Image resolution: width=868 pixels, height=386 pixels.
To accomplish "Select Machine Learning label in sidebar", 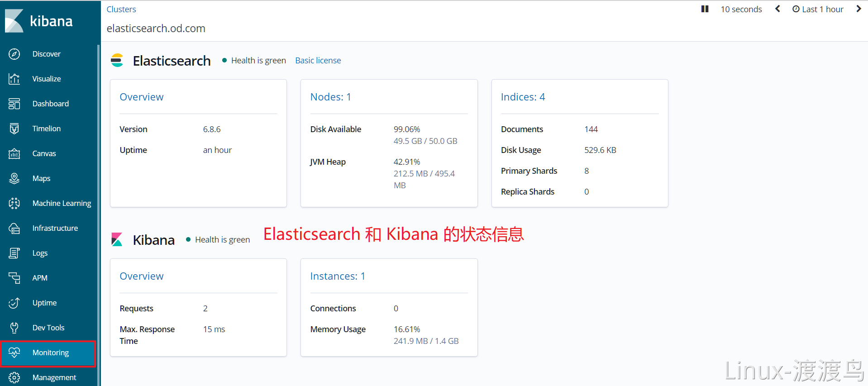I will pos(62,204).
